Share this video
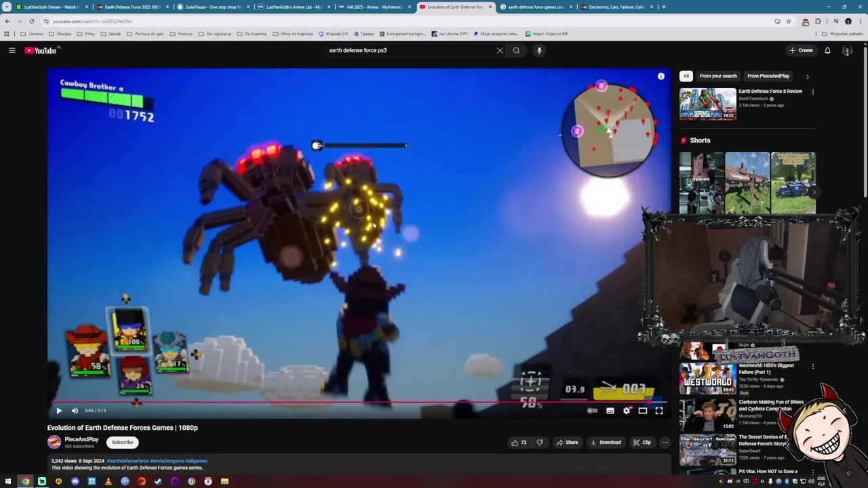 [567, 443]
